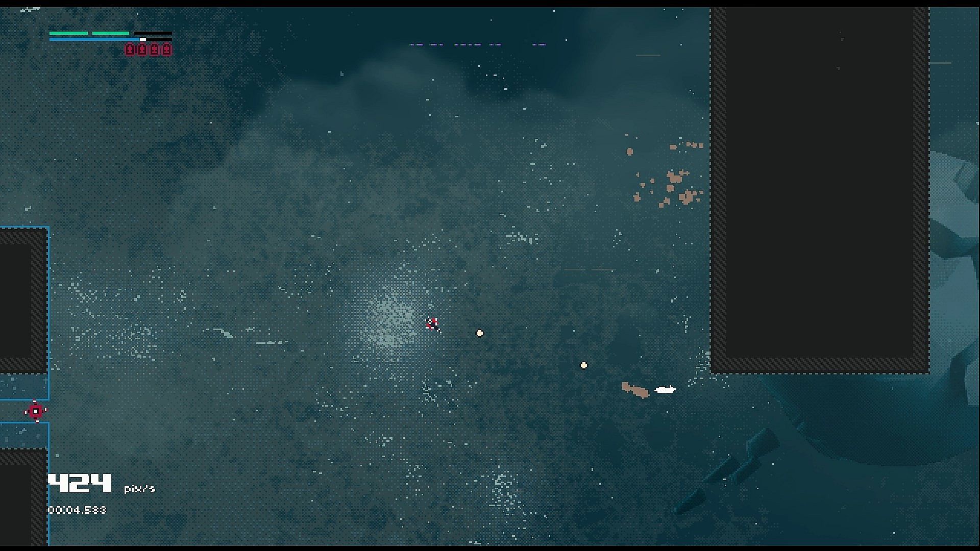
Task: Click the pix/s unit label
Action: 139,489
